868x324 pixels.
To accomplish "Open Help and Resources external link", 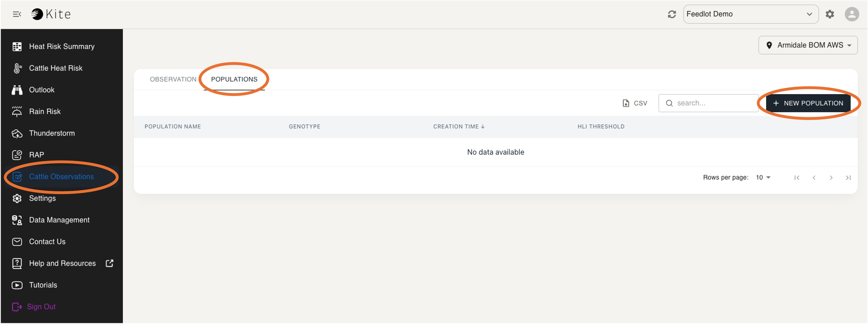I will [x=62, y=263].
